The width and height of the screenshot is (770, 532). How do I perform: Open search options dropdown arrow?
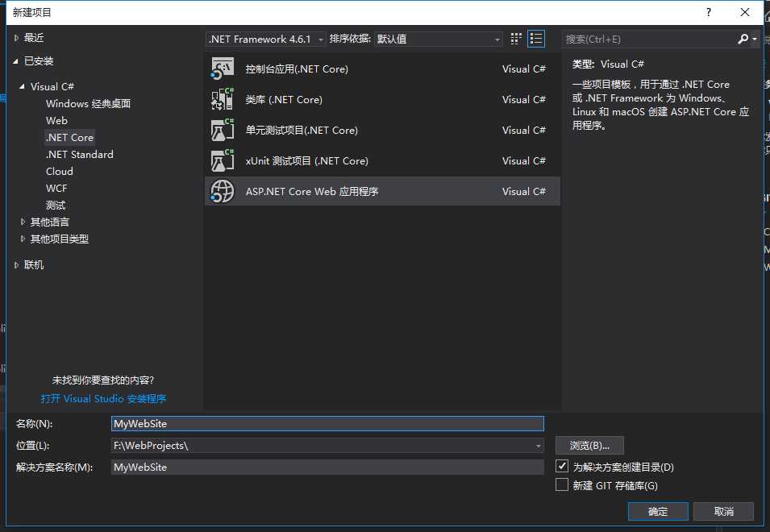coord(755,39)
